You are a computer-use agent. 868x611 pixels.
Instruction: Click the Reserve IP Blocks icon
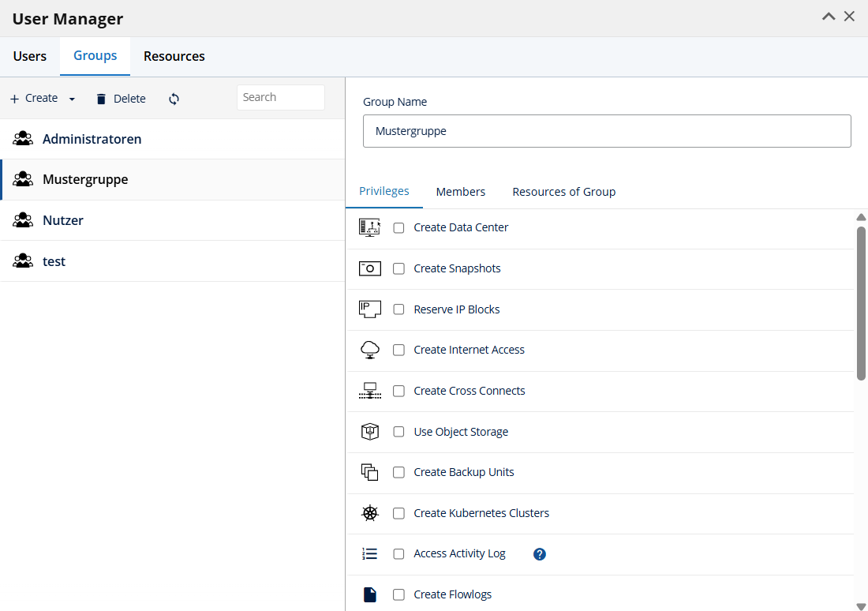(370, 309)
